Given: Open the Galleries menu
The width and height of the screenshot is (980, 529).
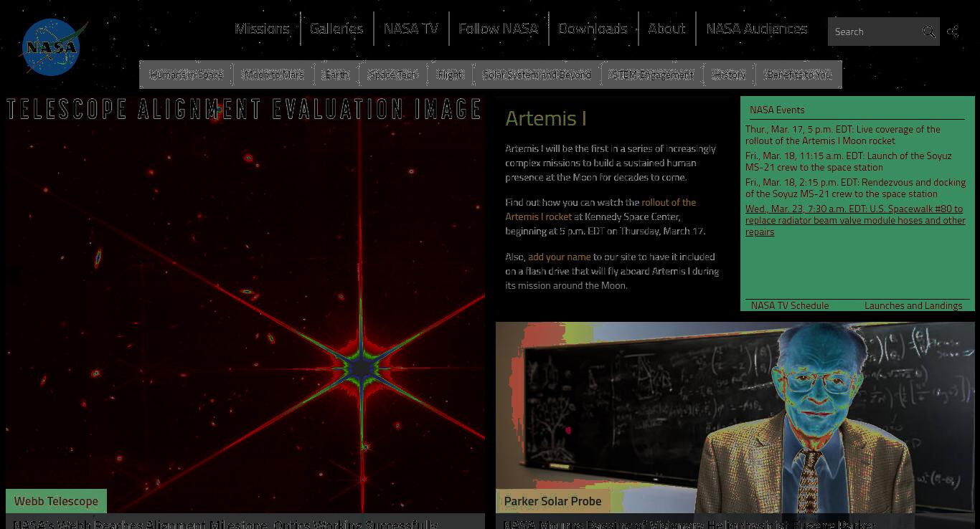Looking at the screenshot, I should pos(336,29).
